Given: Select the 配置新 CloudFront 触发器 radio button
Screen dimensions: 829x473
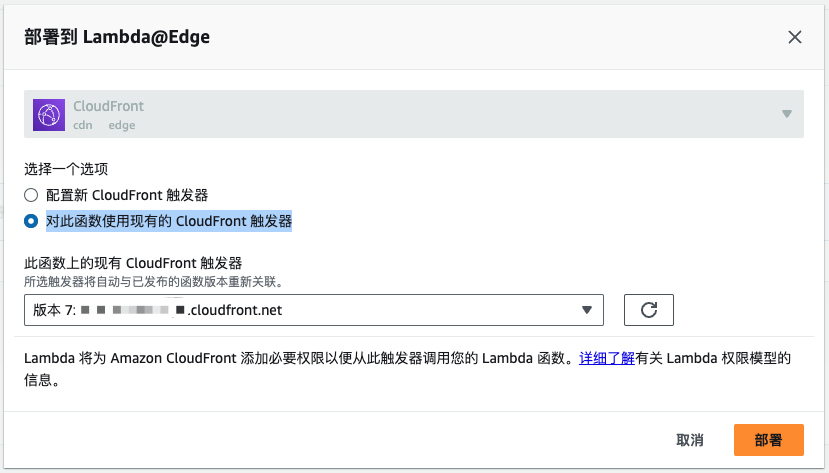Looking at the screenshot, I should point(31,195).
